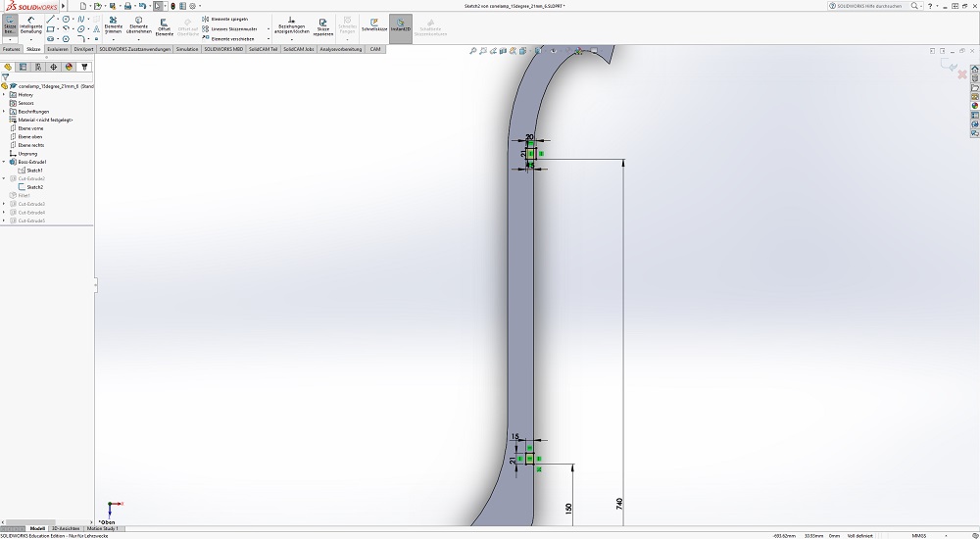Select the Spline sketch tool
Viewport: 980px width, 539px height.
(80, 20)
